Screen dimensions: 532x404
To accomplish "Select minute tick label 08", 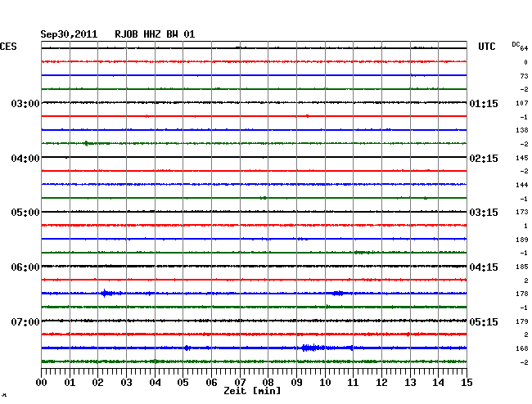I will coord(268,383).
